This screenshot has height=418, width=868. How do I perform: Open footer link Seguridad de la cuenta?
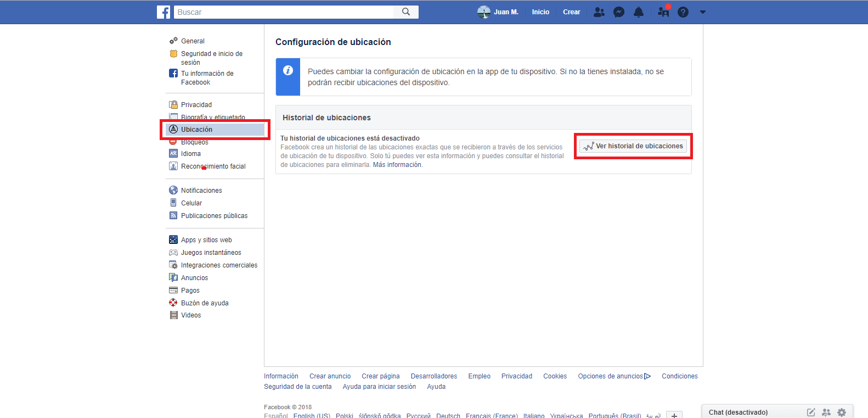click(298, 387)
